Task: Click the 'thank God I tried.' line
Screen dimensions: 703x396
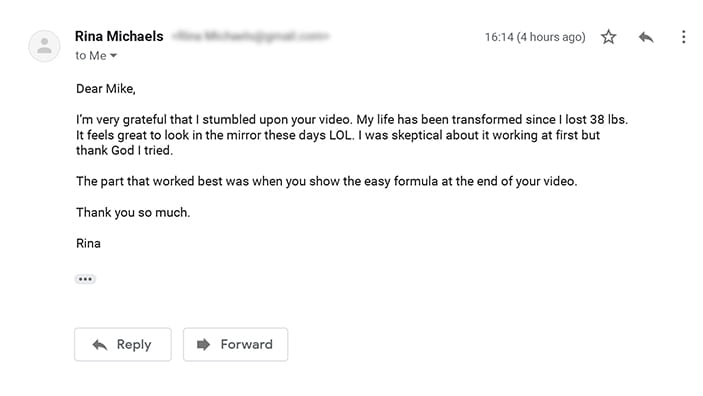Action: (125, 150)
